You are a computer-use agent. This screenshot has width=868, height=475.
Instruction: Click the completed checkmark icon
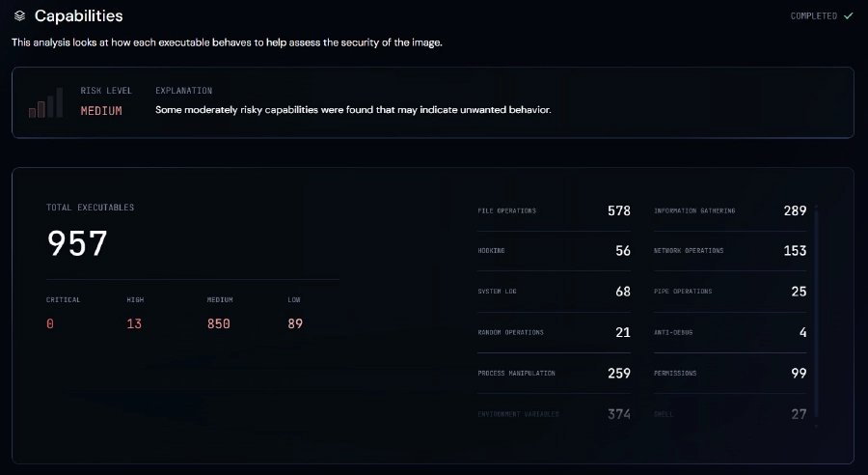tap(848, 16)
